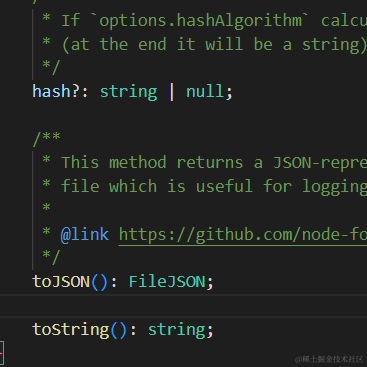Place cursor on toString method name
This screenshot has height=367, width=367.
[x=71, y=330]
